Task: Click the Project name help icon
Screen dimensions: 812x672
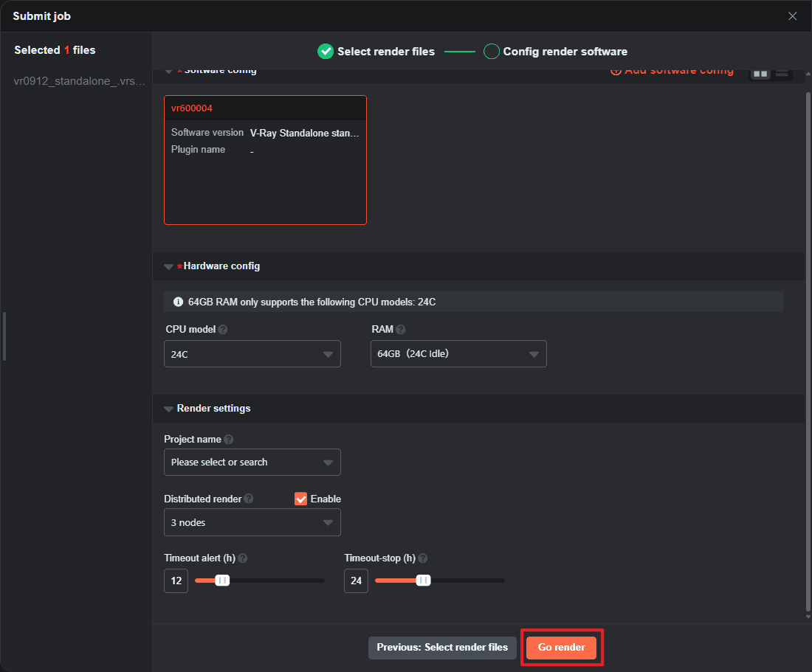Action: coord(229,440)
